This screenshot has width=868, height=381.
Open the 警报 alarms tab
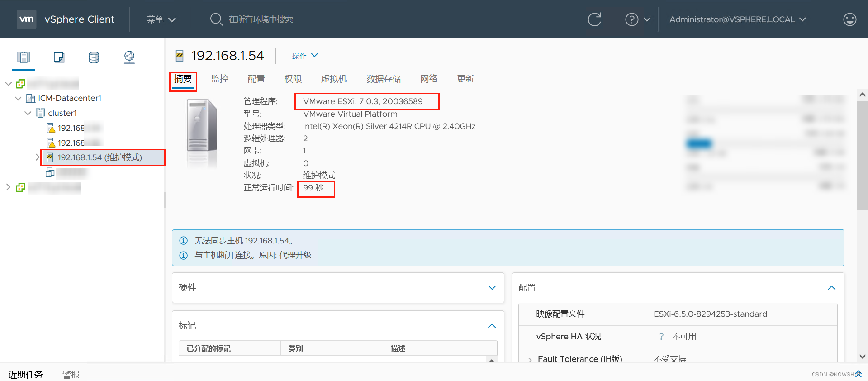tap(71, 375)
